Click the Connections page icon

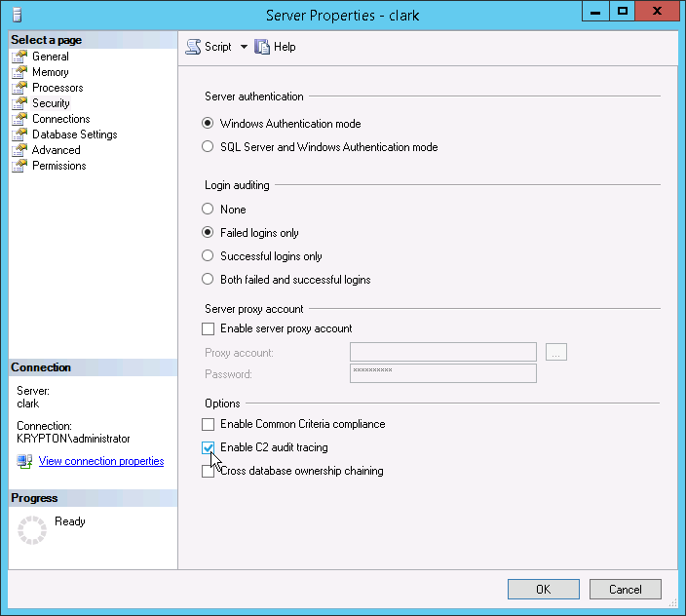(19, 119)
